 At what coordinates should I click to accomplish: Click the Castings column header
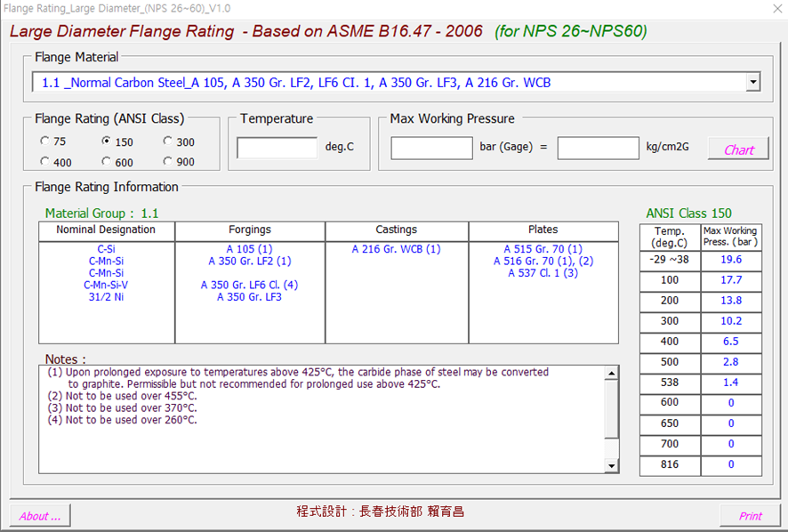pyautogui.click(x=397, y=230)
